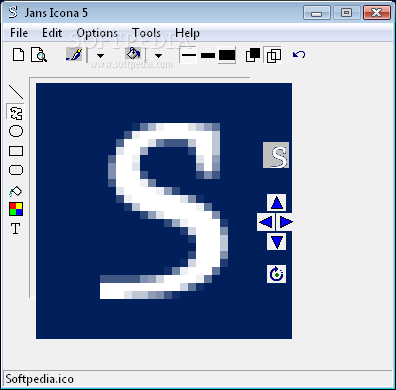Select the Text tool
The image size is (396, 390).
click(x=15, y=229)
